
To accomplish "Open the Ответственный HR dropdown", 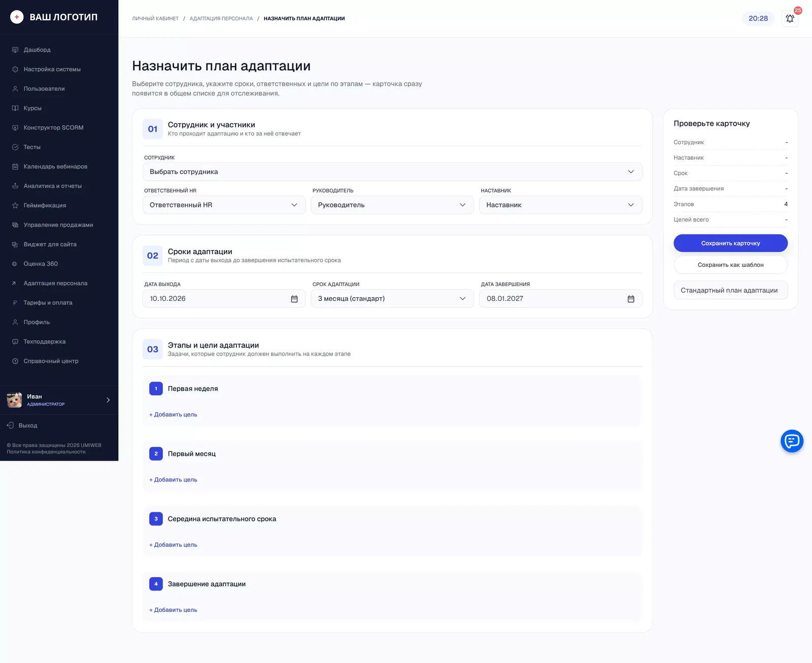I will (224, 205).
